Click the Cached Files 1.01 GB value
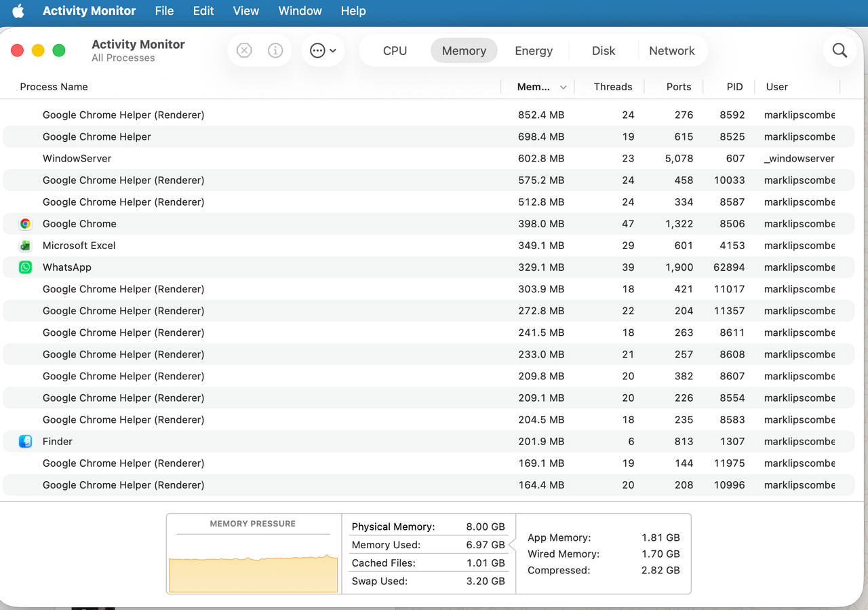This screenshot has height=610, width=868. click(486, 563)
